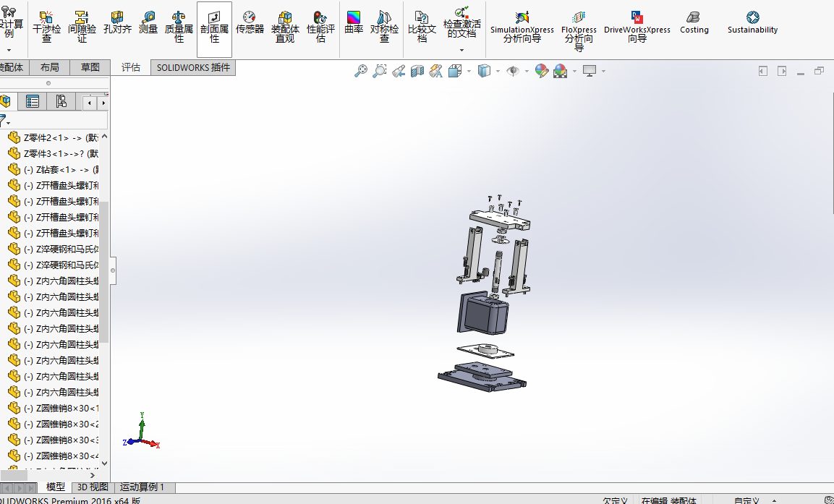
Task: Switch to the 布局 ribbon tab
Action: (49, 67)
